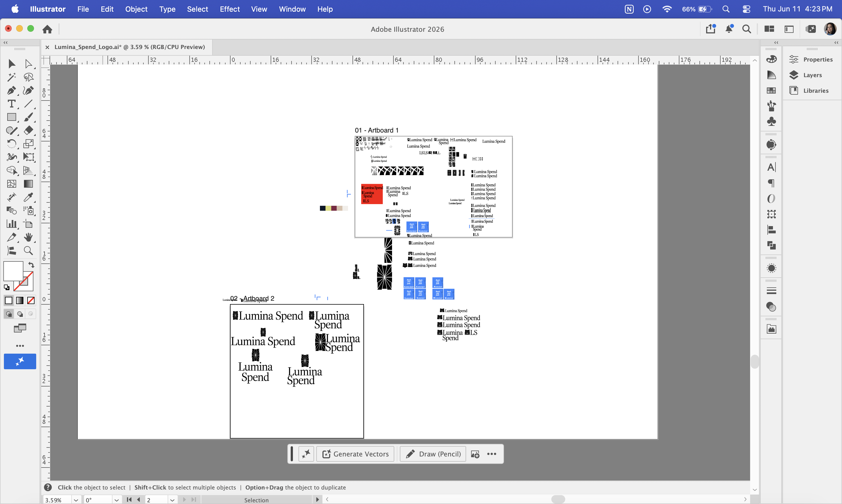Screen dimensions: 842x504
Task: Select the Rectangle tool
Action: pyautogui.click(x=11, y=117)
